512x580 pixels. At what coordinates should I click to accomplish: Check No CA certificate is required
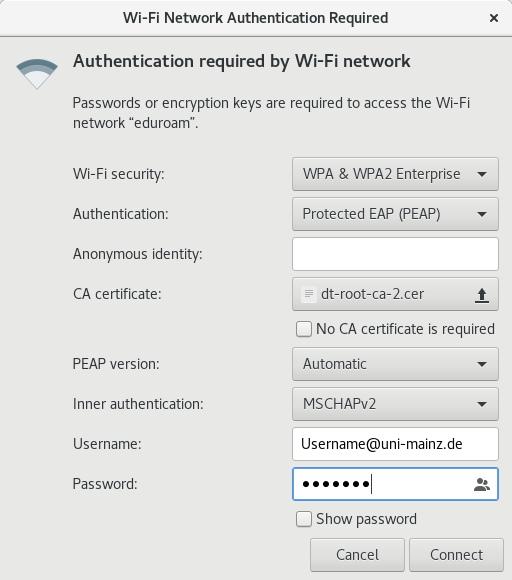coord(304,329)
